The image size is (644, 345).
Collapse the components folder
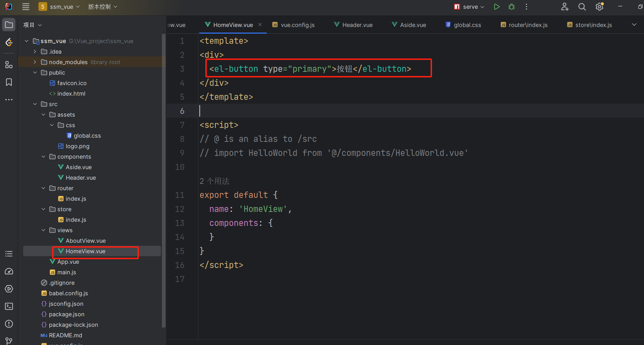pyautogui.click(x=43, y=157)
